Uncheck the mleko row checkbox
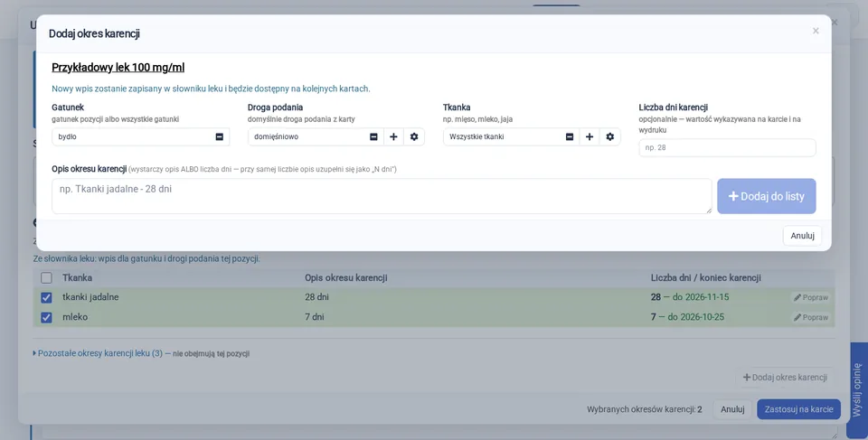 (46, 318)
